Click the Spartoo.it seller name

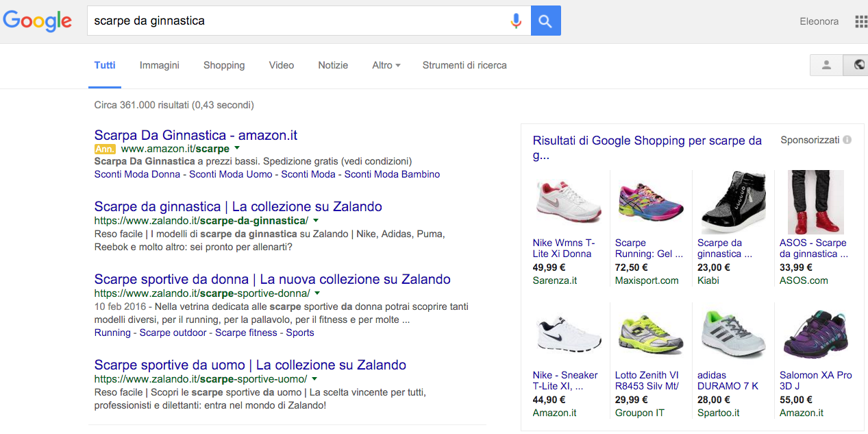tap(719, 413)
